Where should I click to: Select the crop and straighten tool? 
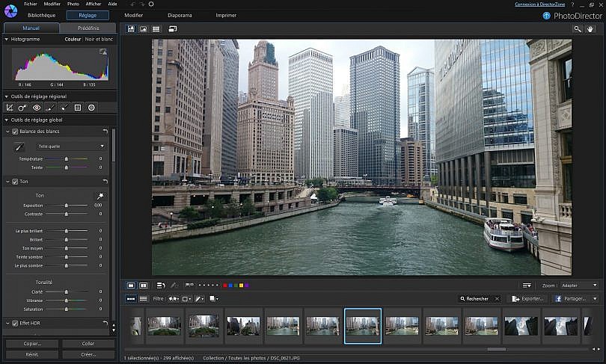point(10,108)
